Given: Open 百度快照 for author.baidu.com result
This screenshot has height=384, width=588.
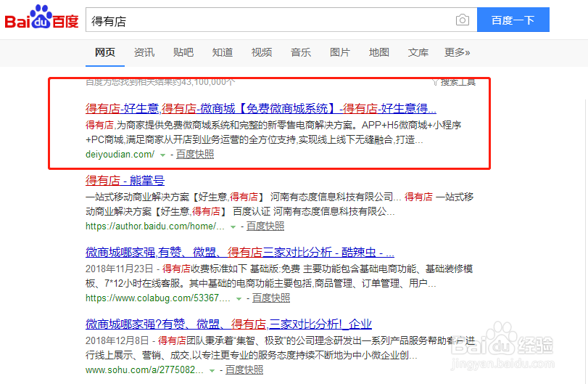Looking at the screenshot, I should (x=265, y=226).
